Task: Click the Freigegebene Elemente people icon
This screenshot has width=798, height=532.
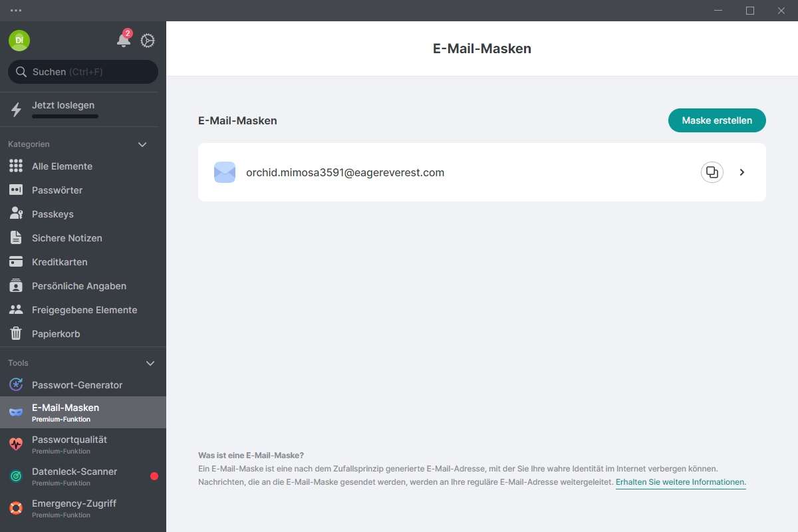Action: click(x=16, y=310)
